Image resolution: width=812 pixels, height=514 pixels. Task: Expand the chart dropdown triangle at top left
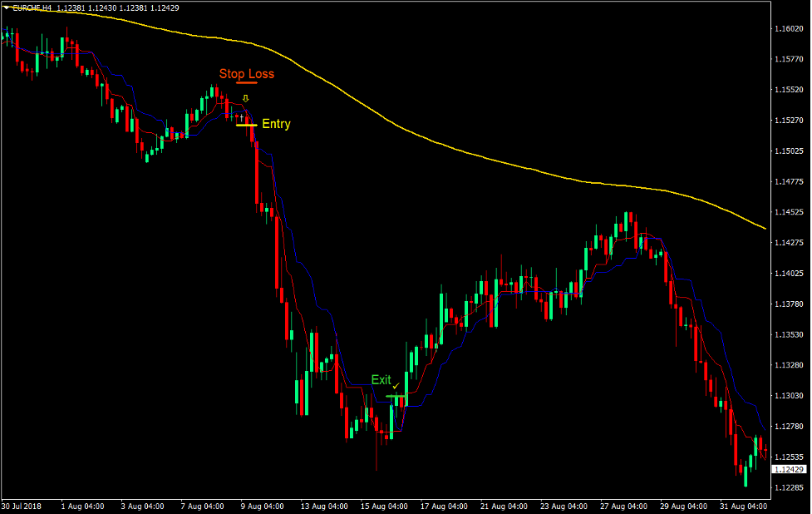click(x=6, y=6)
